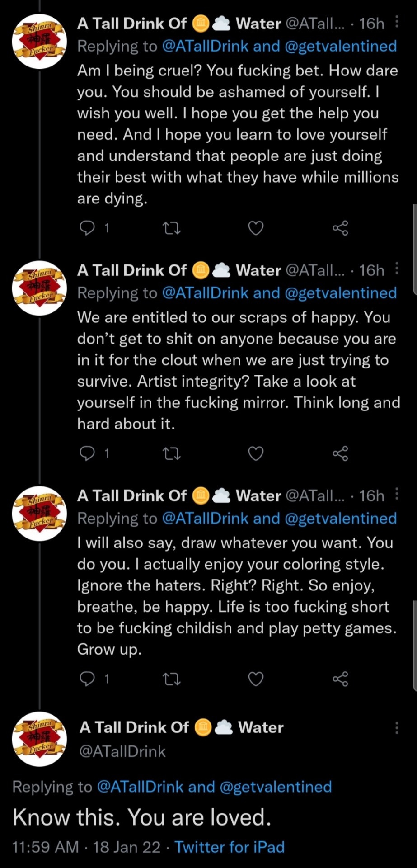The image size is (417, 868).
Task: Share the "Am I being cruel?" tweet
Action: (340, 228)
